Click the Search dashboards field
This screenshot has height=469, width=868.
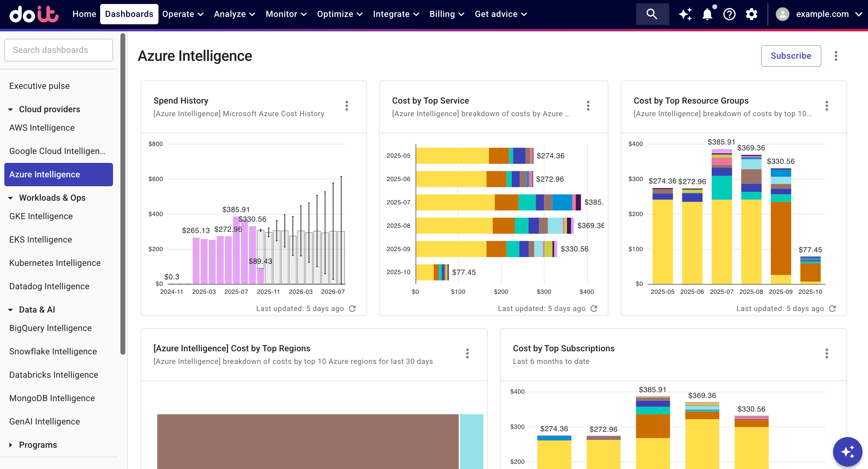pyautogui.click(x=59, y=50)
